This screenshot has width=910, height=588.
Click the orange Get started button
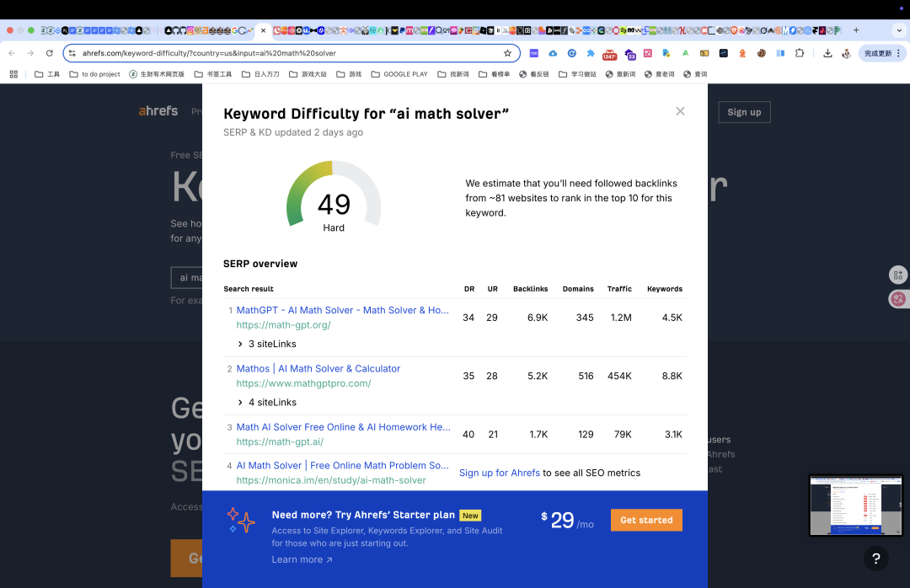646,520
